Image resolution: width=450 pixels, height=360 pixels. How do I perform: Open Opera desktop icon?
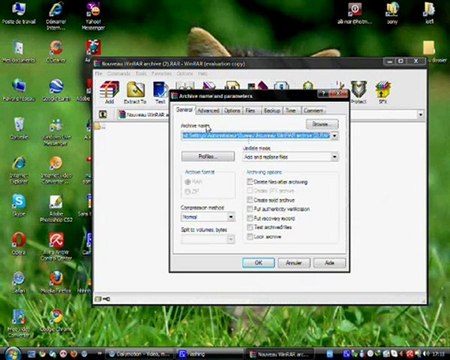19,244
